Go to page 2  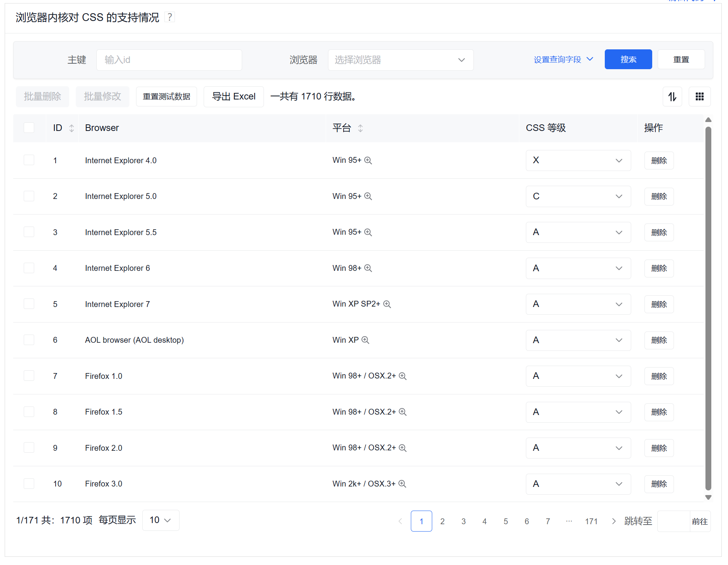pos(442,521)
